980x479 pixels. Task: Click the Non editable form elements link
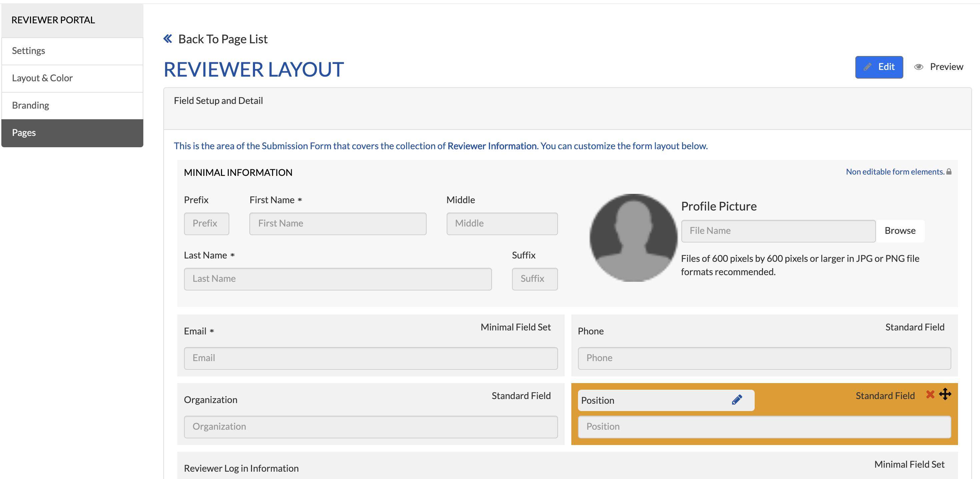pyautogui.click(x=895, y=172)
